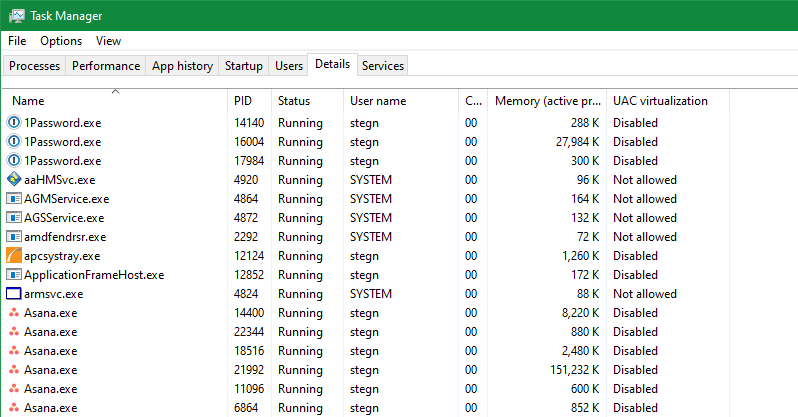This screenshot has height=417, width=798.
Task: Click the armsvc.exe window icon
Action: point(14,294)
